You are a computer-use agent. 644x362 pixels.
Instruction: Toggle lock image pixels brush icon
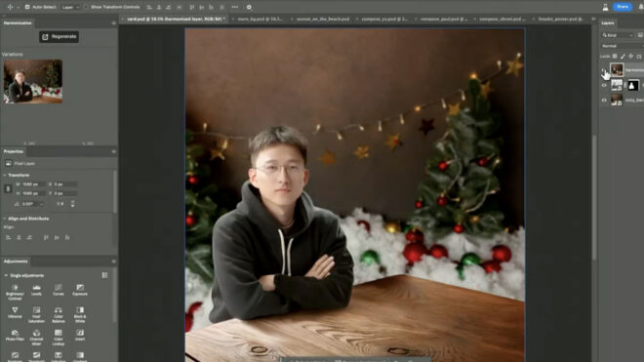pyautogui.click(x=624, y=57)
